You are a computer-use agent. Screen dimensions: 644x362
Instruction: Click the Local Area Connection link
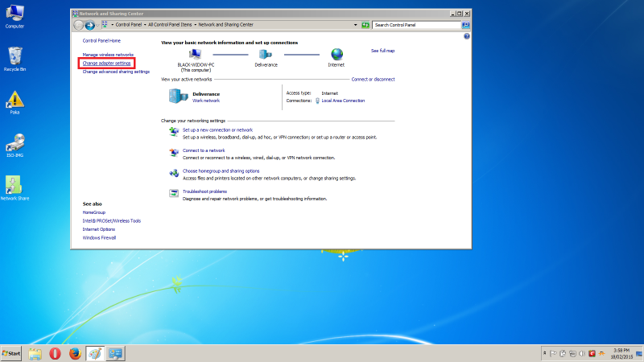pos(343,101)
